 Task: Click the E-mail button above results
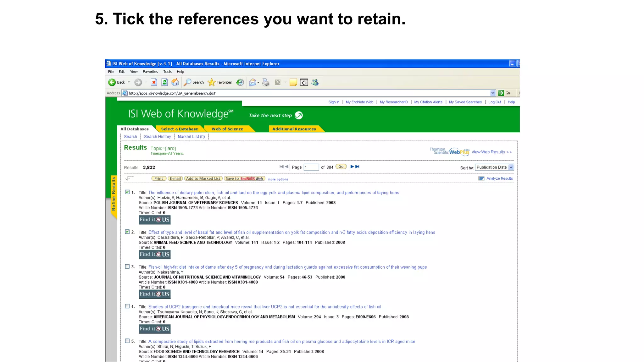(175, 178)
